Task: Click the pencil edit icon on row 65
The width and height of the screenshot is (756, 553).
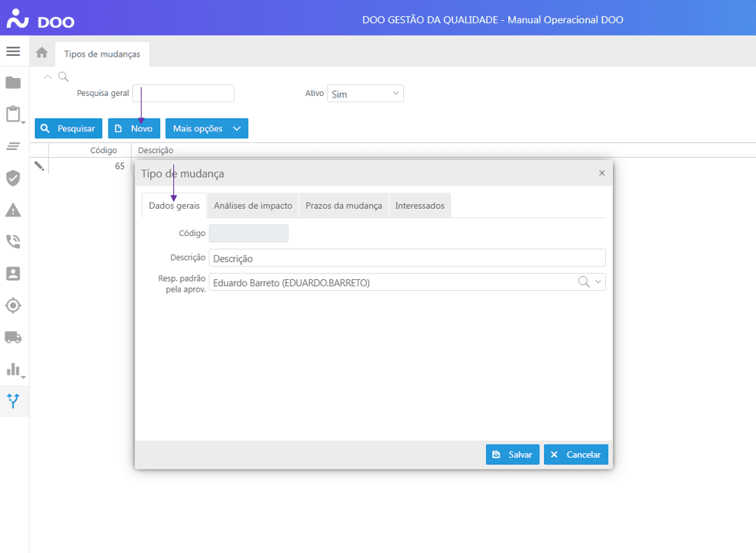Action: 39,166
